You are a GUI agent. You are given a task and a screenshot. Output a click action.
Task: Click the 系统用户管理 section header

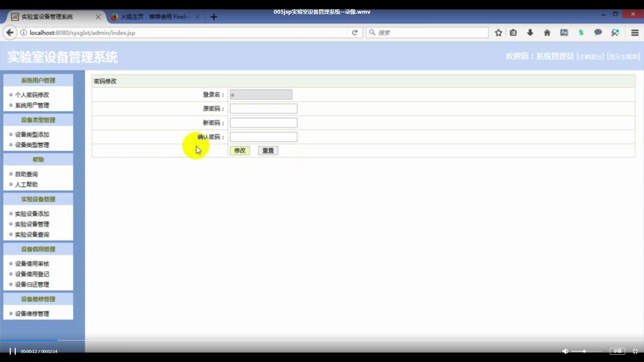[x=38, y=80]
